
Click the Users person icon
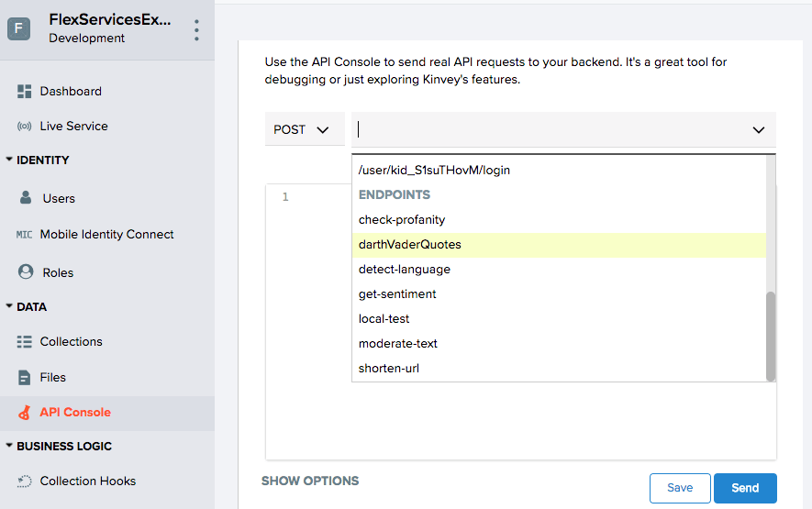[26, 198]
